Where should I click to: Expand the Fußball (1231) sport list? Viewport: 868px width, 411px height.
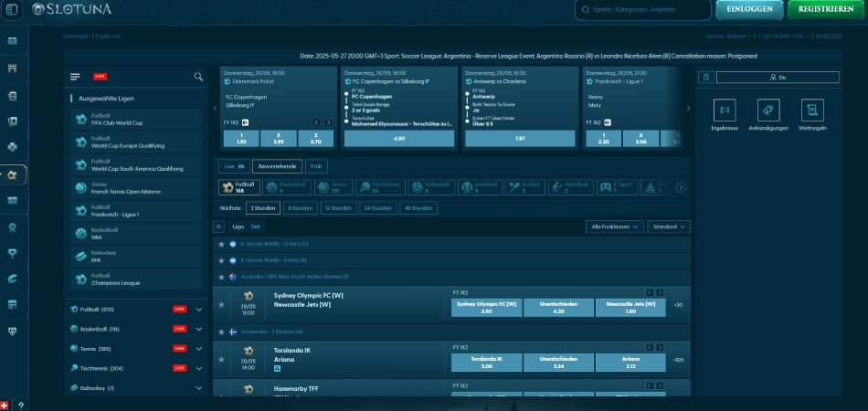pos(199,310)
